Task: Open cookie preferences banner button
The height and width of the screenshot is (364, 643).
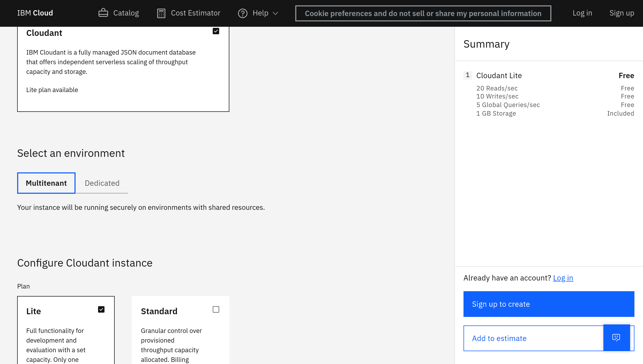Action: tap(423, 13)
